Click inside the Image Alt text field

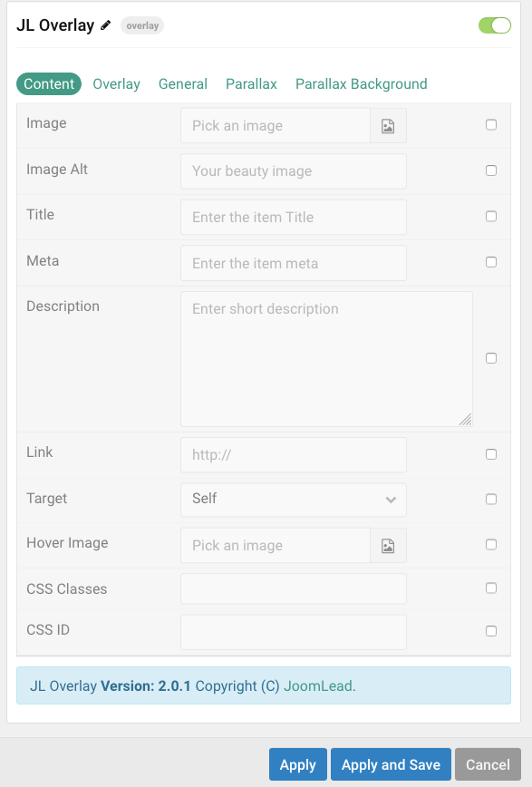(293, 171)
